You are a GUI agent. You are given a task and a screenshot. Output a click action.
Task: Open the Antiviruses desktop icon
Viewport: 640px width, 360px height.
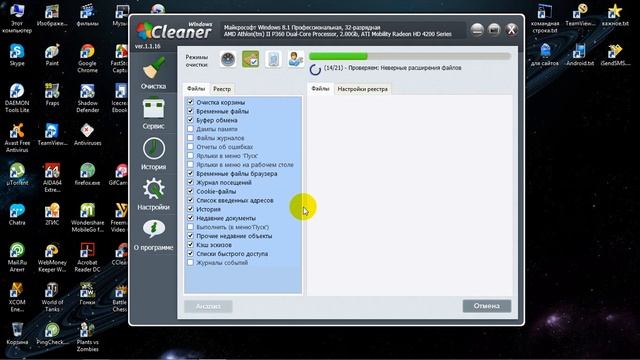point(87,135)
